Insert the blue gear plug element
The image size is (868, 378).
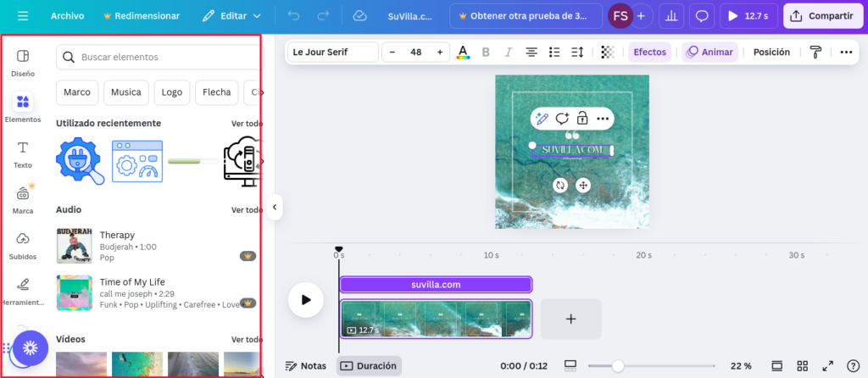pos(81,161)
